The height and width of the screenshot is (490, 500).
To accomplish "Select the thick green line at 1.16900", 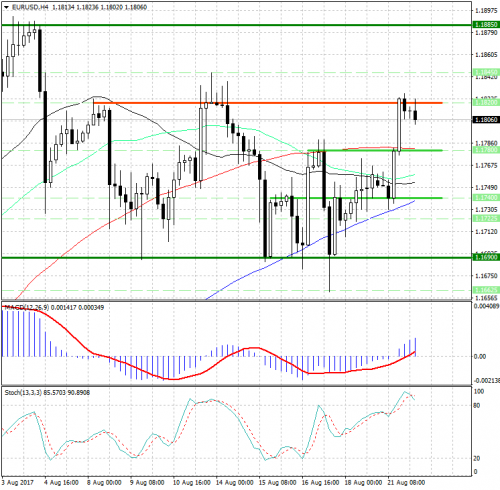I will tap(237, 257).
